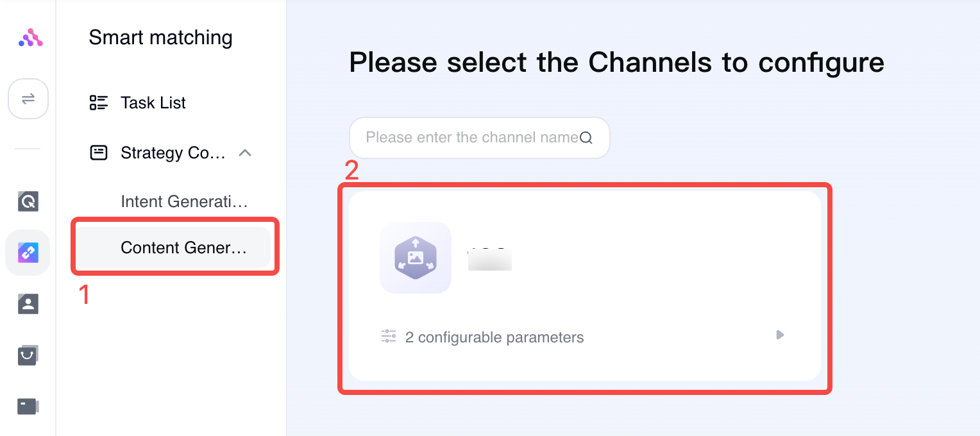Click the colorful app logo icon
Screen dimensions: 980x436
[x=30, y=38]
